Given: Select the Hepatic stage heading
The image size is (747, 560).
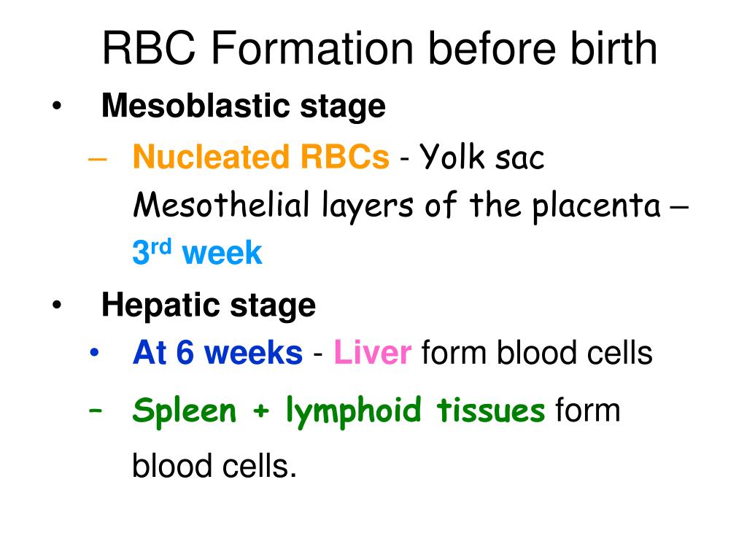Looking at the screenshot, I should coord(209,306).
